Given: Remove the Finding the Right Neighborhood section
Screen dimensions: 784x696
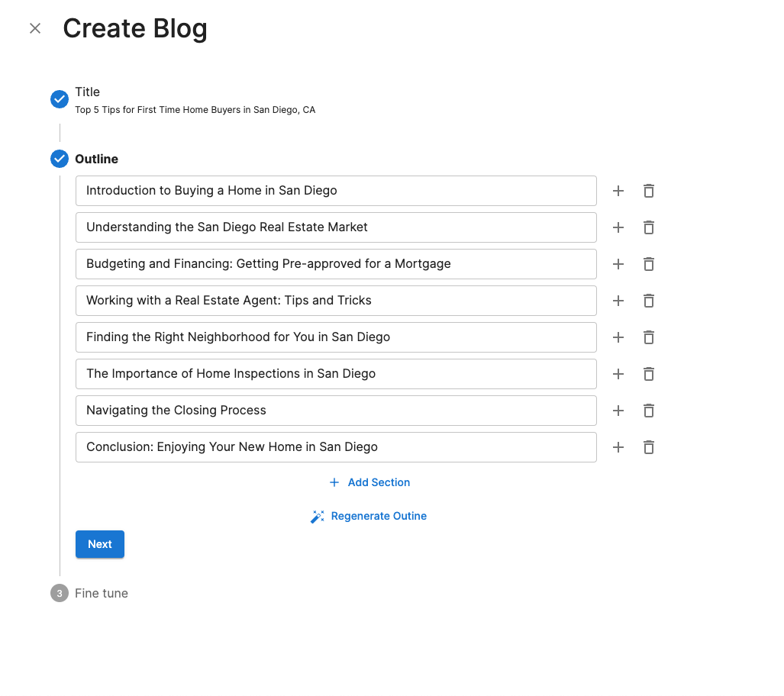Looking at the screenshot, I should click(649, 337).
